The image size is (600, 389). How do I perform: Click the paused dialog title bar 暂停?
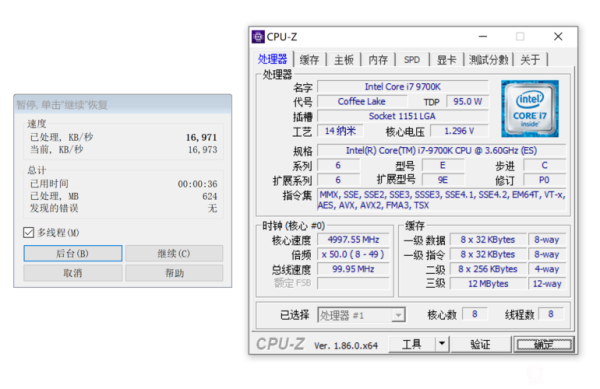[122, 104]
